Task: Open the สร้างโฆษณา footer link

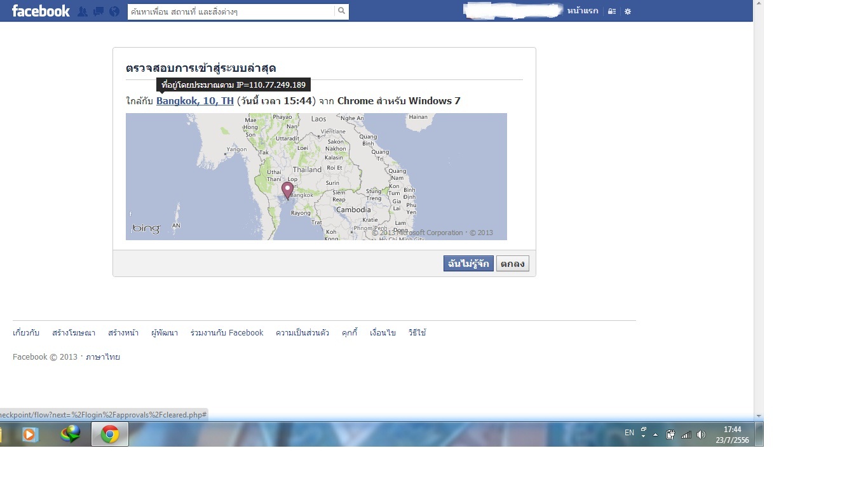Action: click(74, 333)
